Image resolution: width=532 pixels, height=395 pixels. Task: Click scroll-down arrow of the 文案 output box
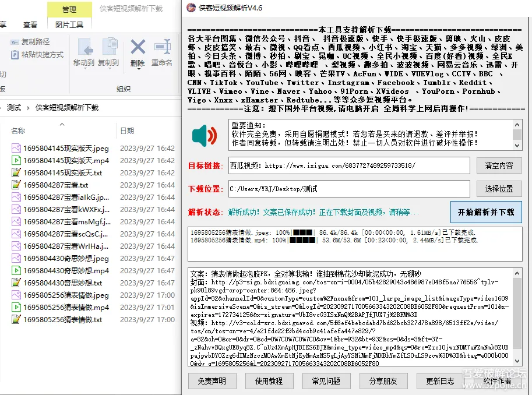517,361
